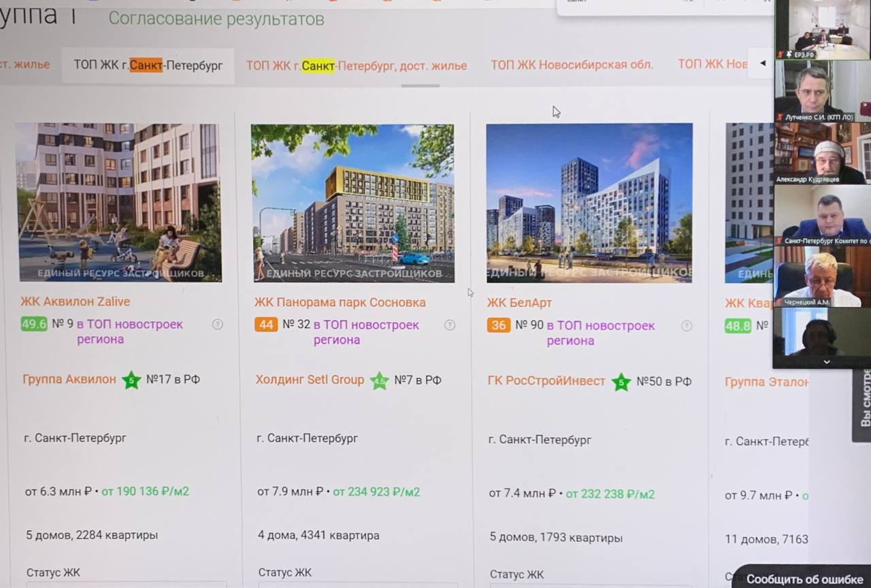Open developer Группа Аквилон link
The height and width of the screenshot is (588, 871).
tap(69, 379)
